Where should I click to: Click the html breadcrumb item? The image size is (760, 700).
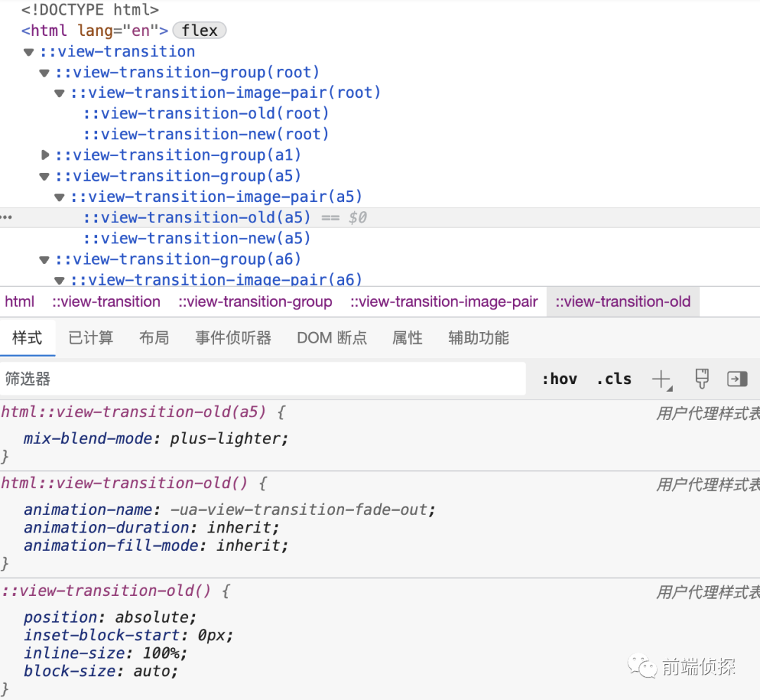(19, 301)
